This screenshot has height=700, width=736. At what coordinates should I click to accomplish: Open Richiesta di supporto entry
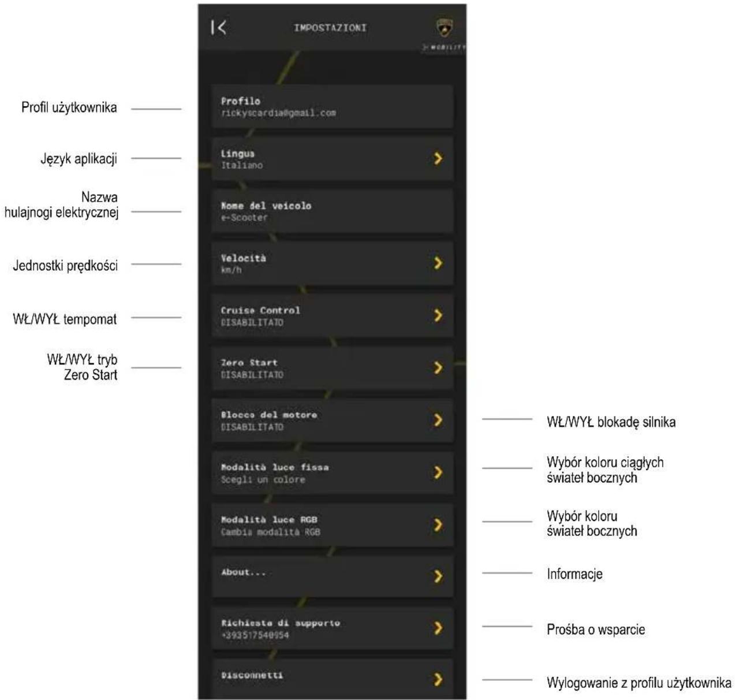point(332,628)
